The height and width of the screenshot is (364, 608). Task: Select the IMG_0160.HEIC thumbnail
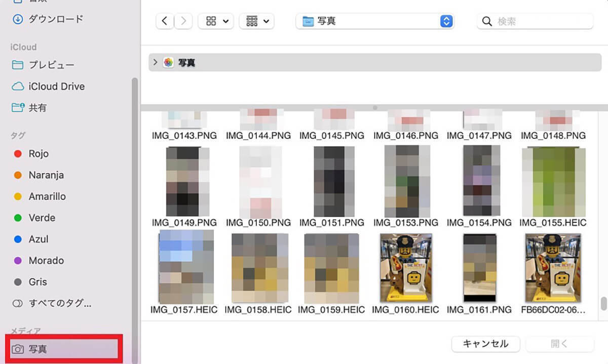406,268
